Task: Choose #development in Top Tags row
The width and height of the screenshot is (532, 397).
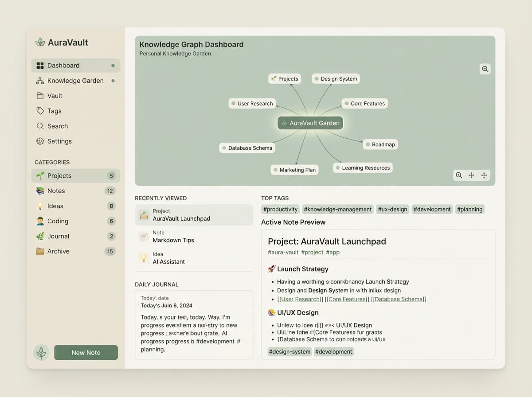Action: coord(432,209)
